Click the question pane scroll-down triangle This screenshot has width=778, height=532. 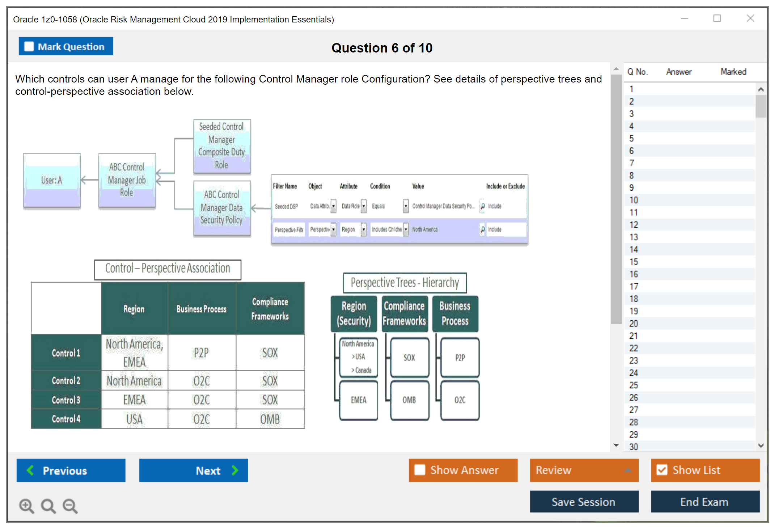616,445
